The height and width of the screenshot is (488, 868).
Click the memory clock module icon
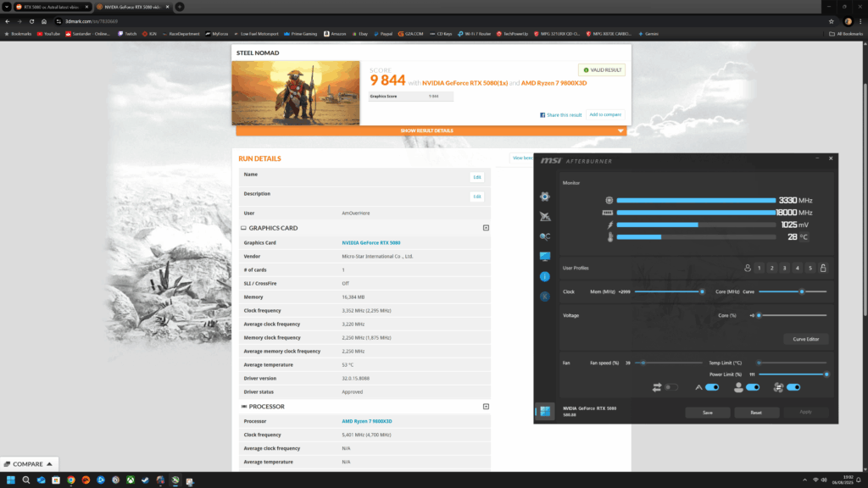click(607, 213)
